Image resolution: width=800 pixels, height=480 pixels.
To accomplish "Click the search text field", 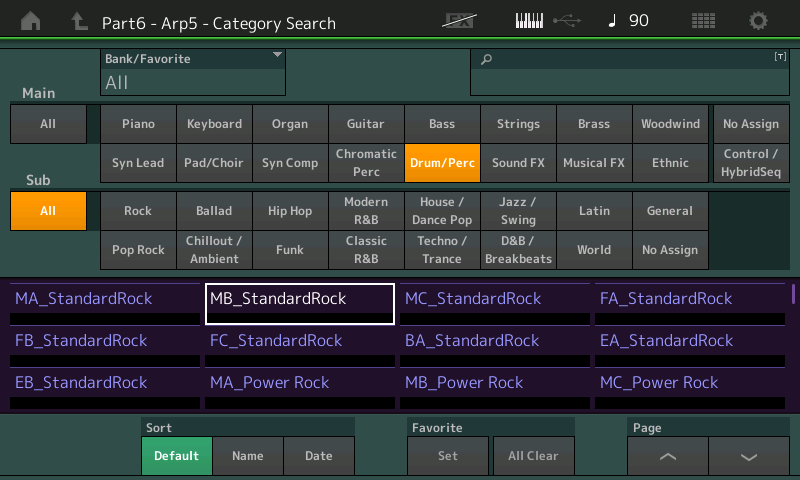I will pos(629,73).
